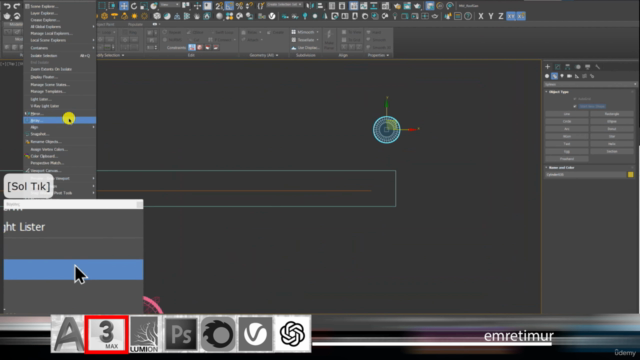Viewport: 640px width, 360px height.
Task: Toggle the AutoGrid checkbox
Action: click(575, 99)
